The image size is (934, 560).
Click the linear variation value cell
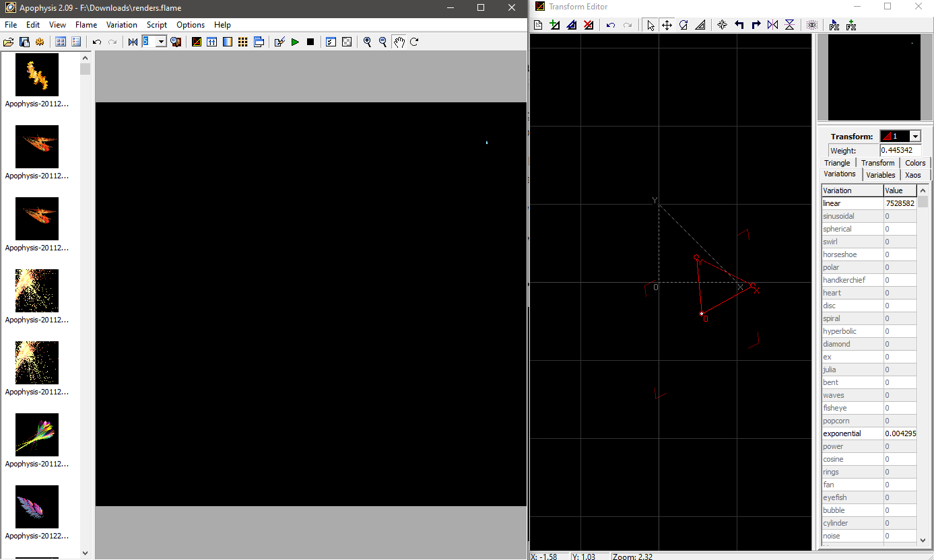click(900, 203)
